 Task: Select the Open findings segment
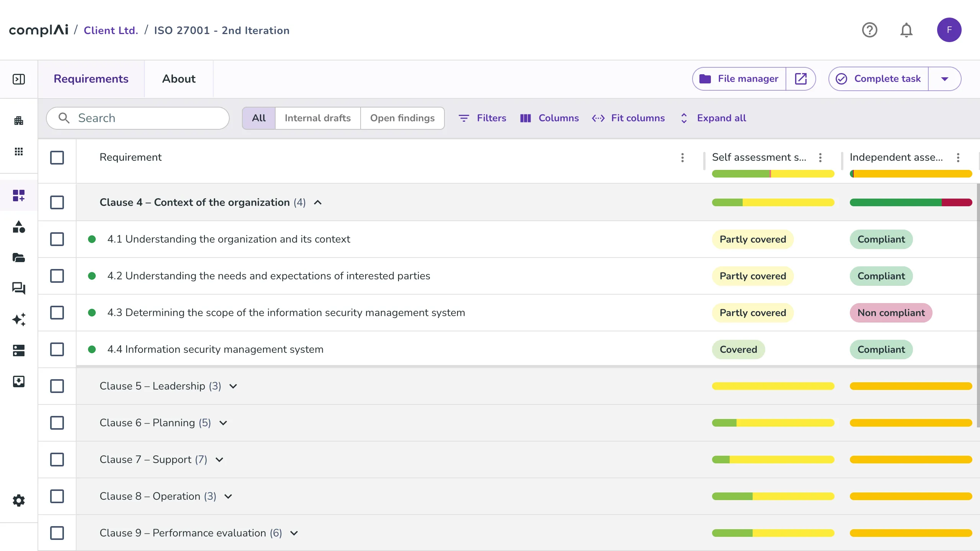[x=402, y=118]
